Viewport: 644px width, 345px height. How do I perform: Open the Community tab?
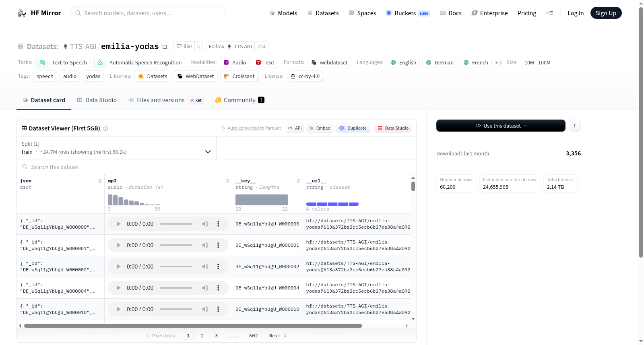click(239, 100)
